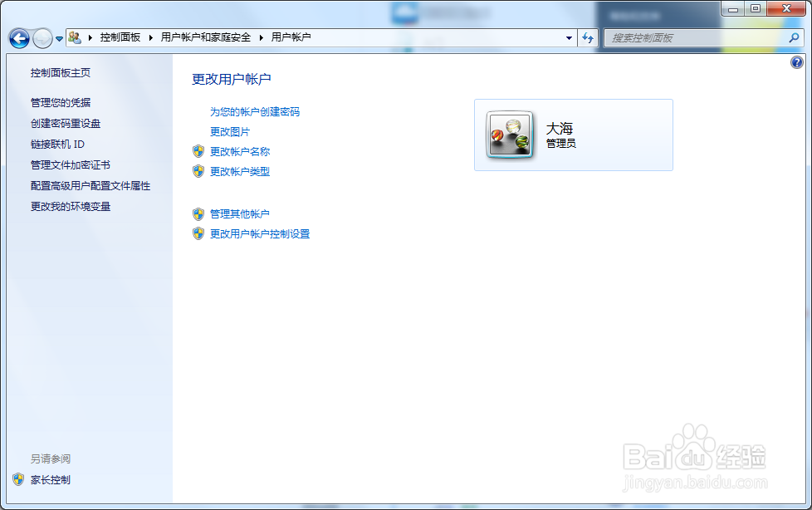Maximize the control panel window

[x=756, y=9]
